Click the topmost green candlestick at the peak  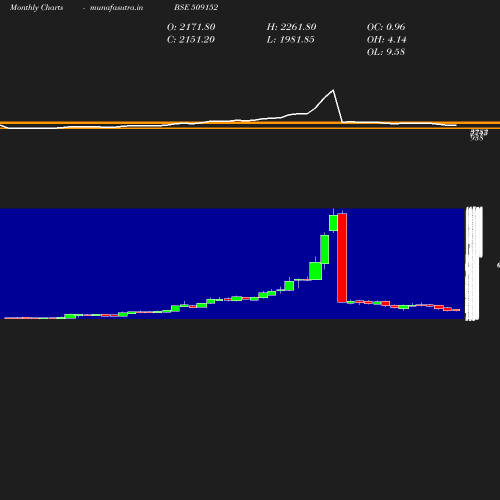tap(333, 223)
